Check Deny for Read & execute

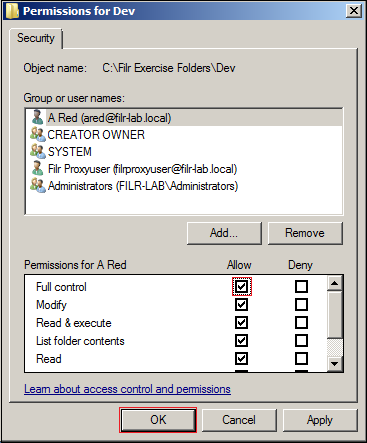click(301, 322)
